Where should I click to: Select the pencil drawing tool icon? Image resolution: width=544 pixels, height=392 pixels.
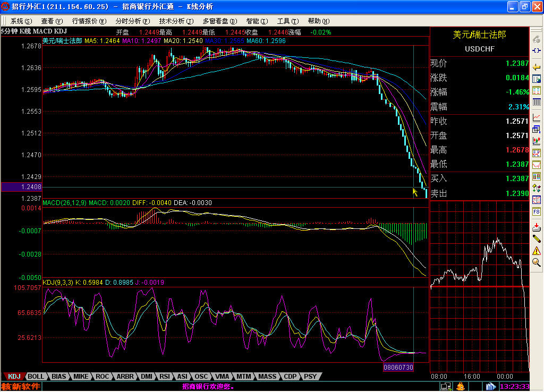tap(537, 238)
